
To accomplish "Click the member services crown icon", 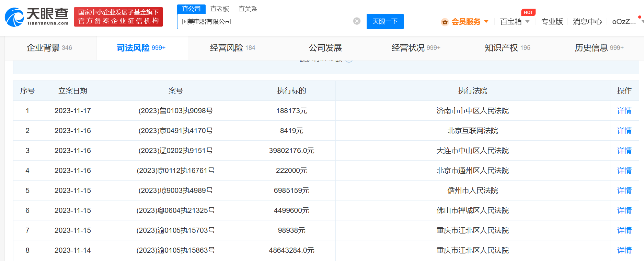I will [x=445, y=22].
